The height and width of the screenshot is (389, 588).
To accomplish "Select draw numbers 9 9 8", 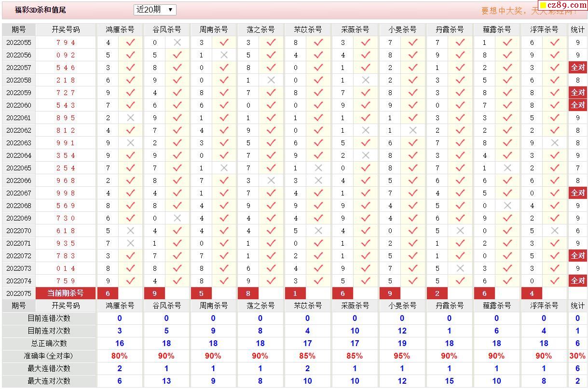I will coord(66,193).
